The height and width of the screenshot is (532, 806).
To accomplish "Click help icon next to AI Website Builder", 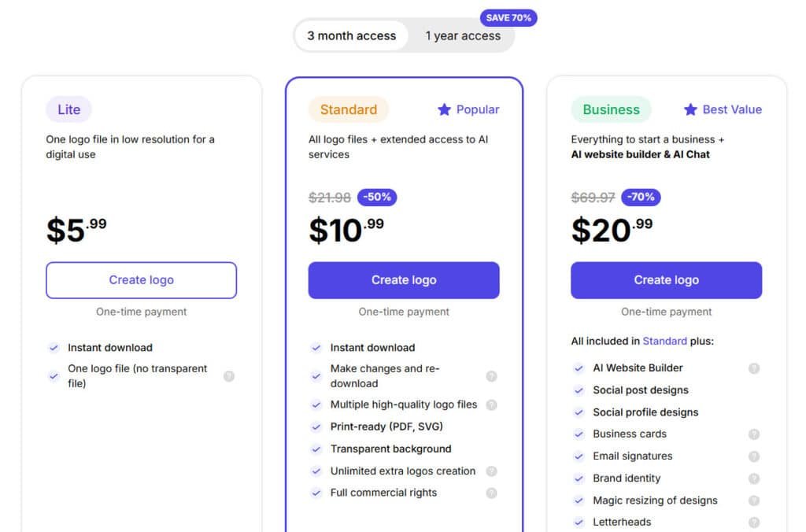I will tap(754, 368).
